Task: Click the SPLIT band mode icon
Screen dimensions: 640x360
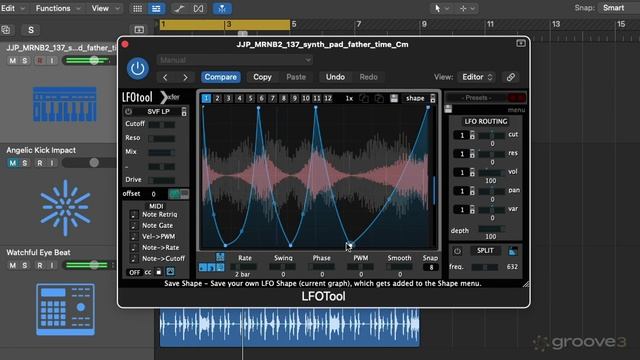Action: tap(513, 251)
